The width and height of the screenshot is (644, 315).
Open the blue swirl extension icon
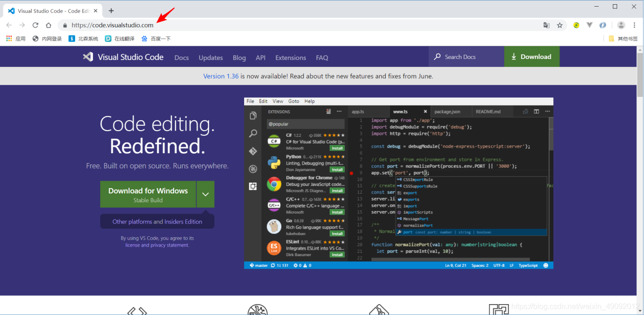point(603,25)
